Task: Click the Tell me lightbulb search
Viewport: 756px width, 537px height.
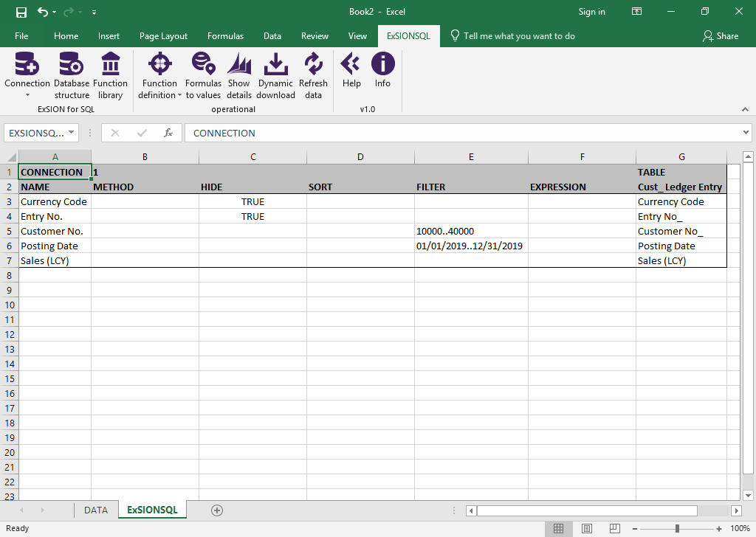Action: tap(455, 36)
